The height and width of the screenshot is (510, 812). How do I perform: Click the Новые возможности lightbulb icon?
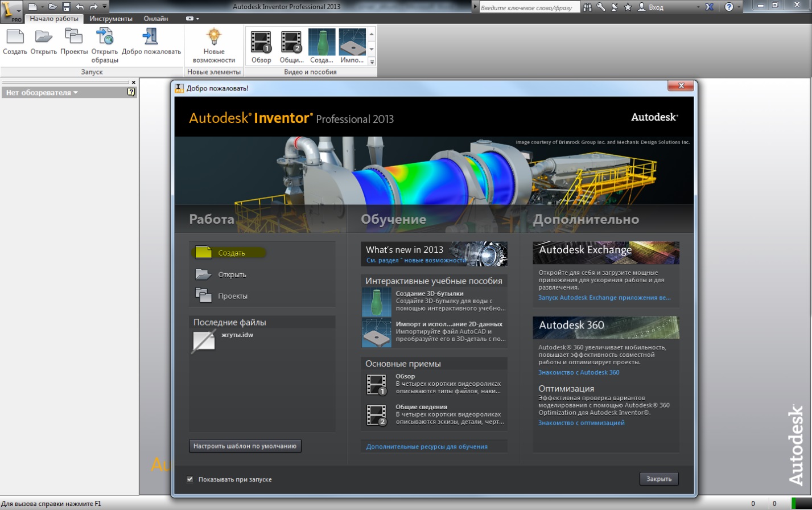coord(213,36)
